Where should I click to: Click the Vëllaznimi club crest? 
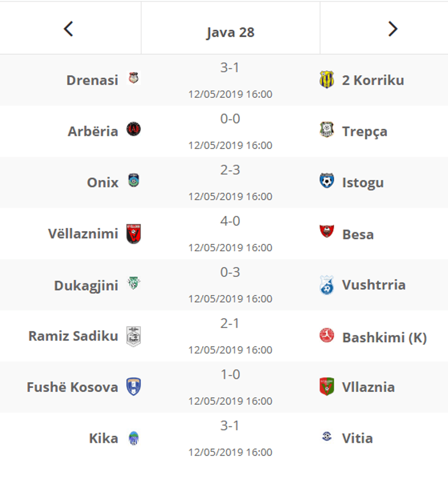point(133,233)
